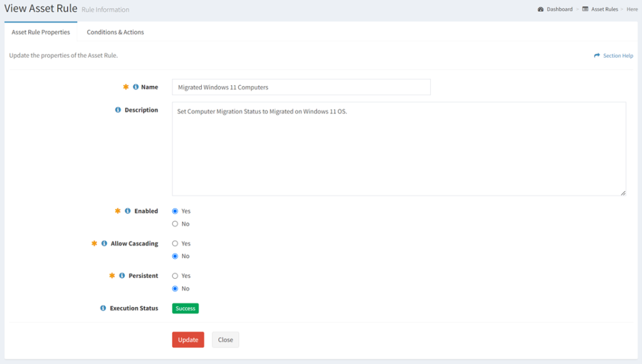Click the info icon beside Execution Status
Screen dimensions: 642x364
(x=103, y=308)
